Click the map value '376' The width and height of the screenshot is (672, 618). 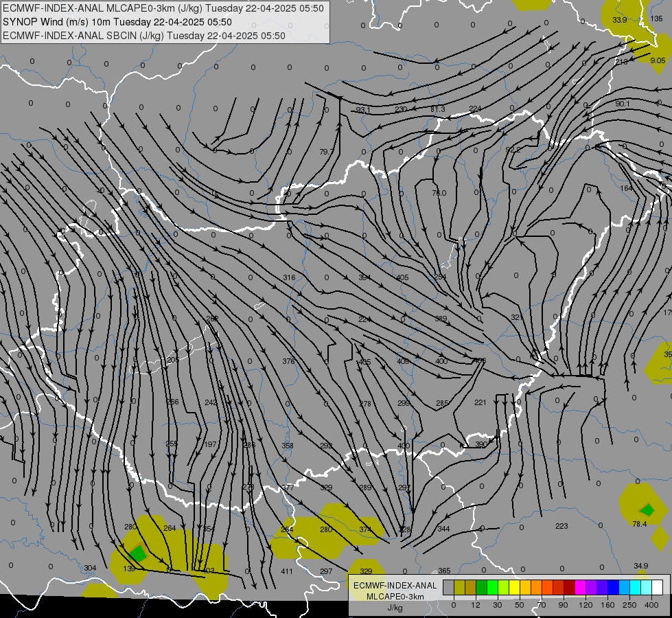point(288,361)
